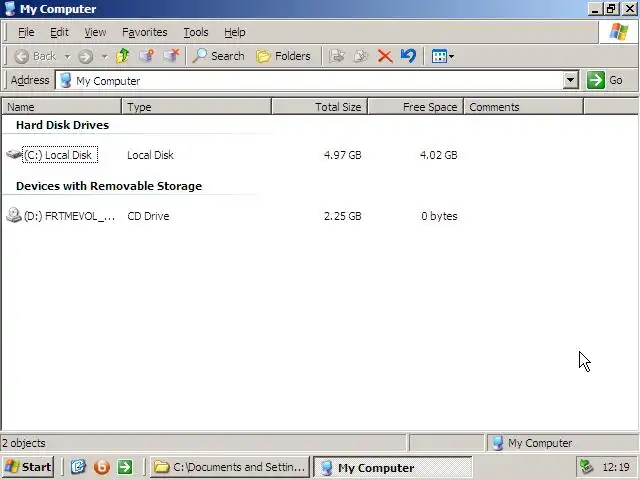Sort by the Type column header
The image size is (640, 480).
coord(196,107)
